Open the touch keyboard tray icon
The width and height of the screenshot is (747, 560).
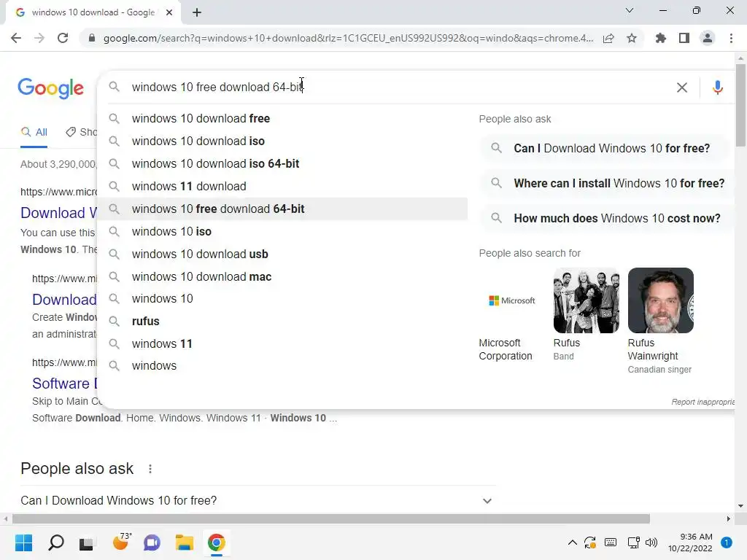[x=611, y=542]
